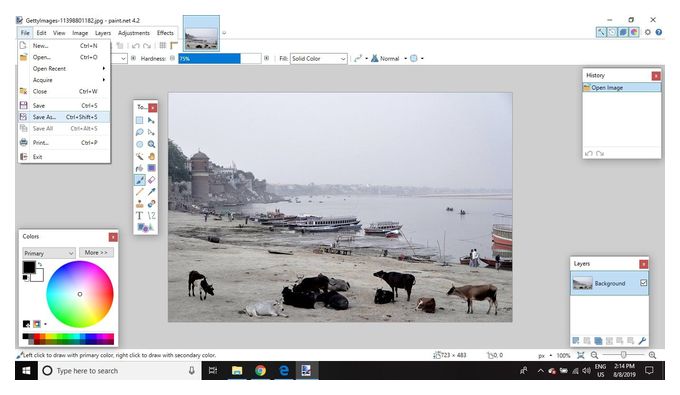
Task: Select the Line/Curve tool
Action: click(151, 215)
